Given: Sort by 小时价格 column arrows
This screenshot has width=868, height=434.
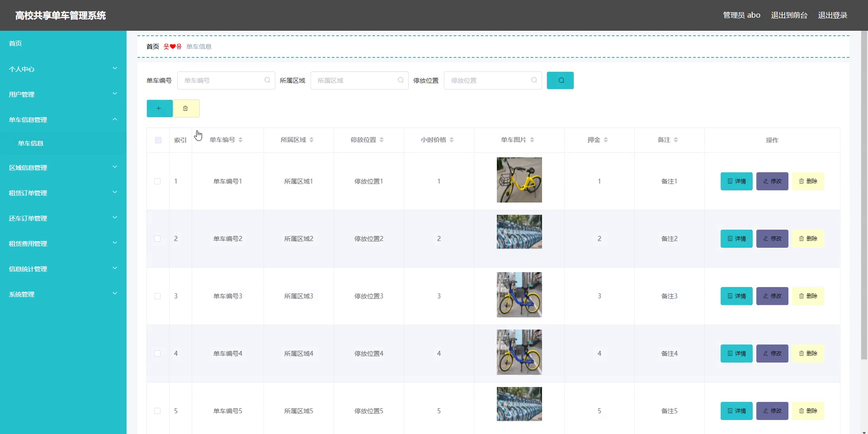Looking at the screenshot, I should coord(452,140).
